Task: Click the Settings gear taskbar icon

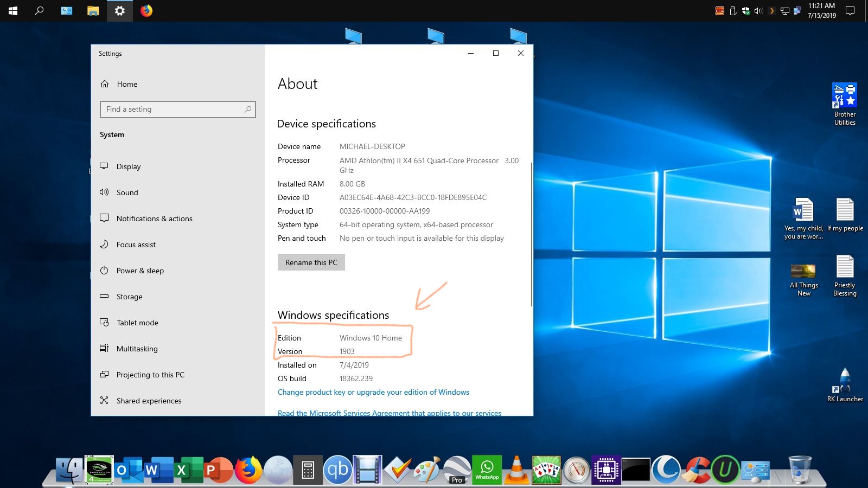Action: [120, 10]
